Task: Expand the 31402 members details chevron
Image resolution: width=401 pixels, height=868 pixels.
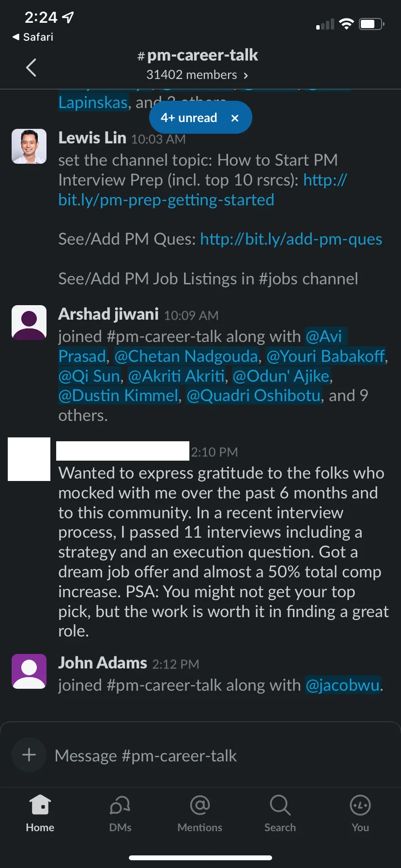Action: pos(246,76)
